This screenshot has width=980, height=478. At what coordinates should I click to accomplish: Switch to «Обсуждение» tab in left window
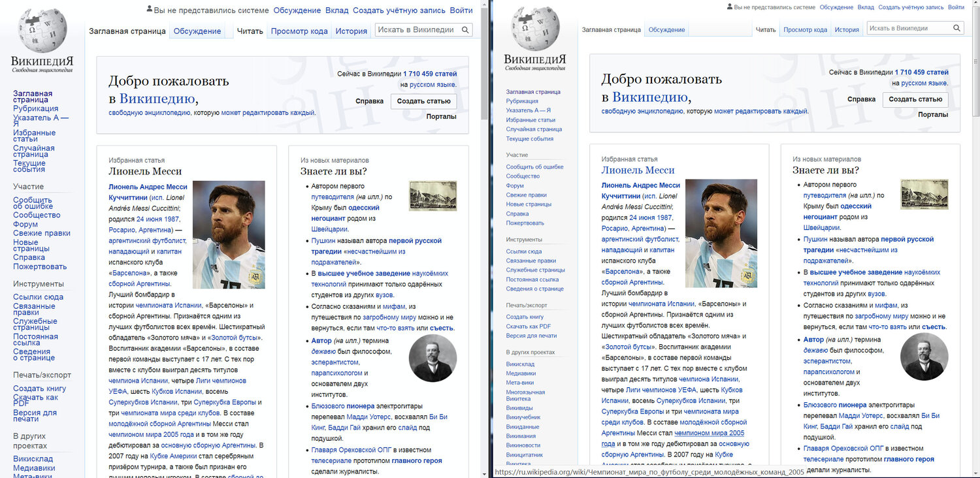pyautogui.click(x=197, y=31)
